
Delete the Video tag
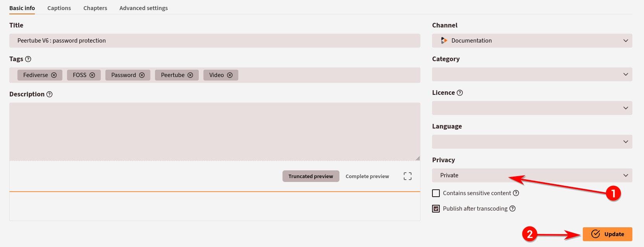(x=230, y=75)
